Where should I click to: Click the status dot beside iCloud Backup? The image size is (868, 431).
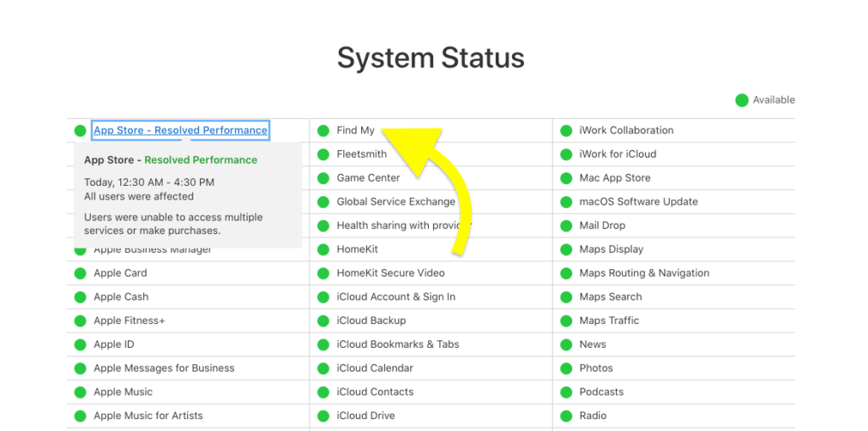(x=323, y=322)
